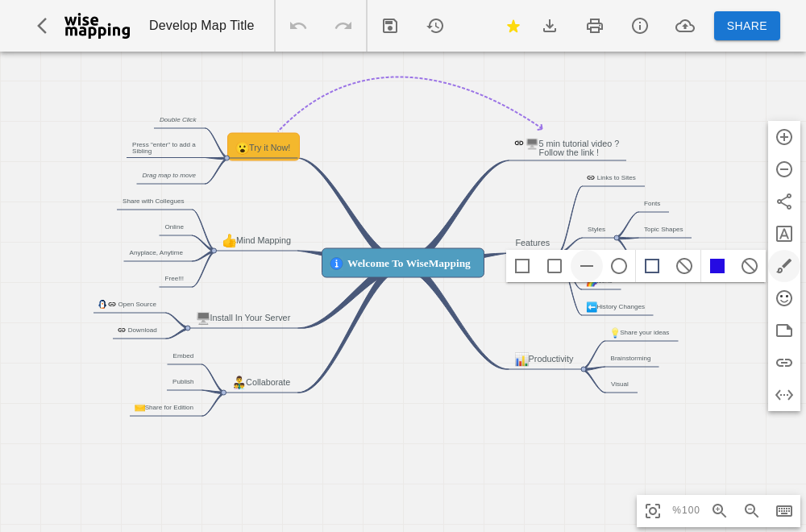Image resolution: width=806 pixels, height=532 pixels.
Task: Open the solid blue fill color swatch
Action: 717,266
